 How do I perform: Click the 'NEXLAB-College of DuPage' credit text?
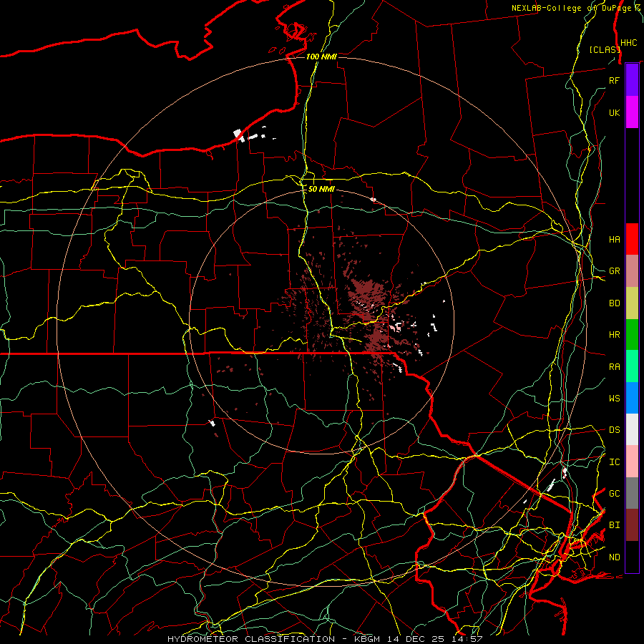pyautogui.click(x=572, y=8)
